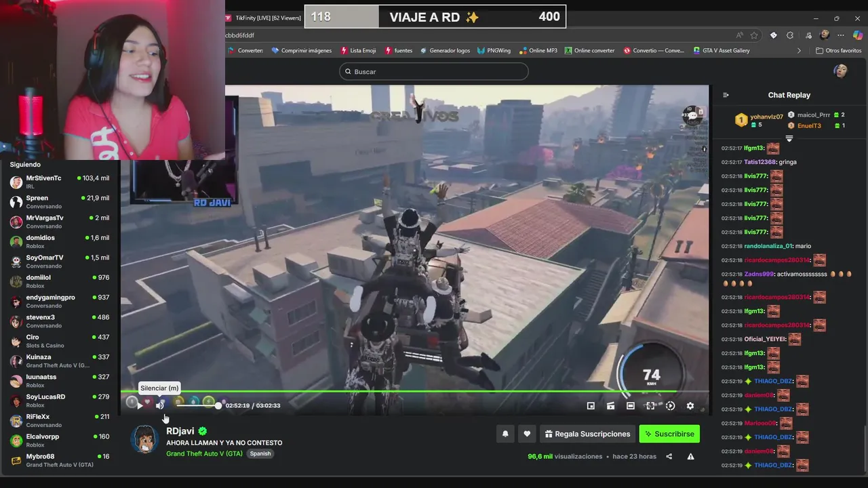Share the video via the share icon
The height and width of the screenshot is (488, 868).
[669, 456]
